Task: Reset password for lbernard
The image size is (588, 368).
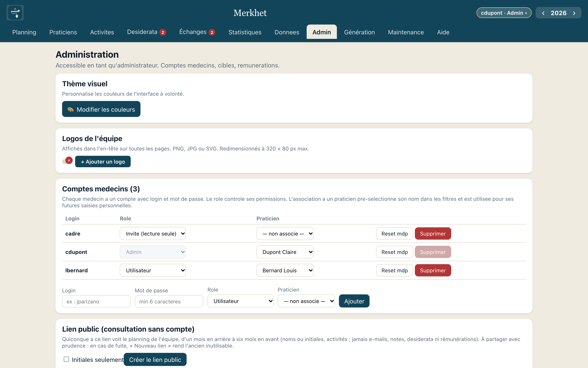Action: click(x=394, y=270)
